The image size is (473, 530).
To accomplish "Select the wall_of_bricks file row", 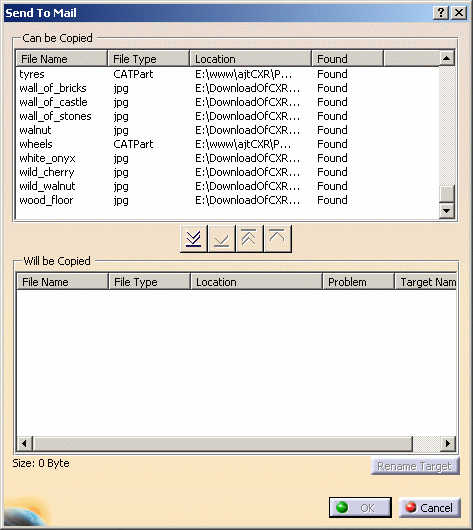I will (x=227, y=88).
